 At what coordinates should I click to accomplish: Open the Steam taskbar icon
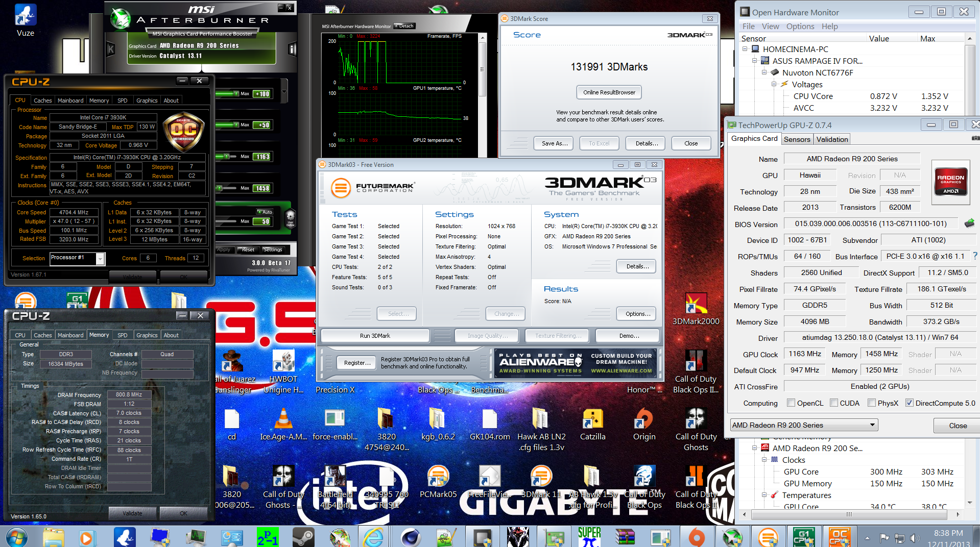click(303, 537)
